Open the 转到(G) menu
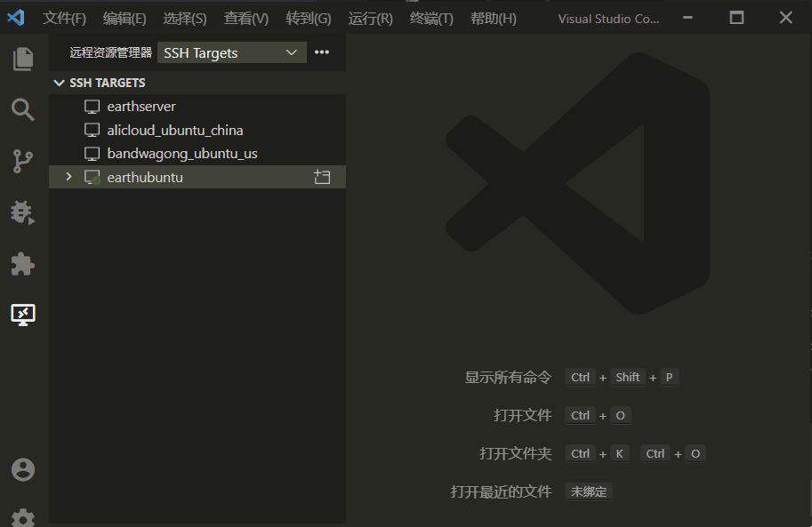Image resolution: width=812 pixels, height=527 pixels. (308, 19)
